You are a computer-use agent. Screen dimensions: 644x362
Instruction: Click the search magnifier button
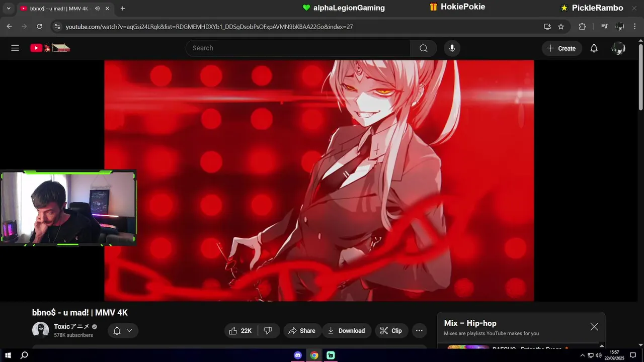pyautogui.click(x=424, y=48)
